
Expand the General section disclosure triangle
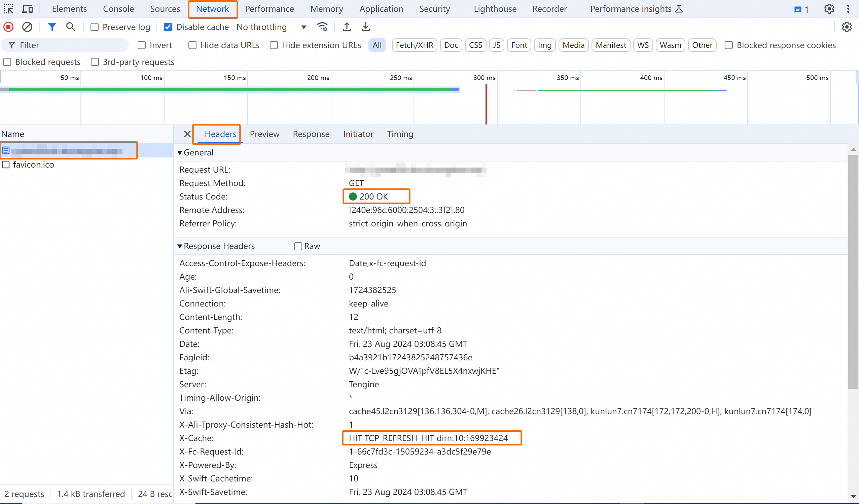tap(179, 152)
